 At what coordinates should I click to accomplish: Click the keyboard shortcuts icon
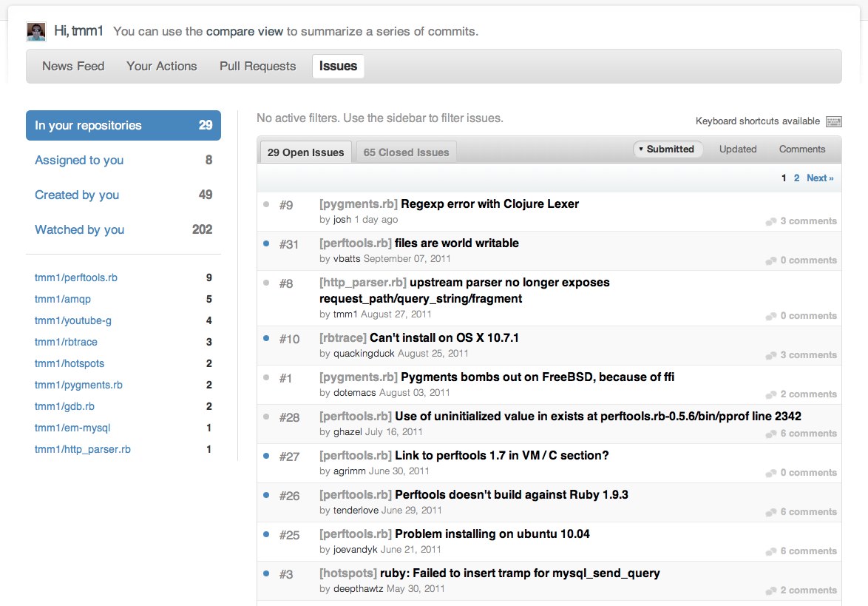click(x=833, y=121)
